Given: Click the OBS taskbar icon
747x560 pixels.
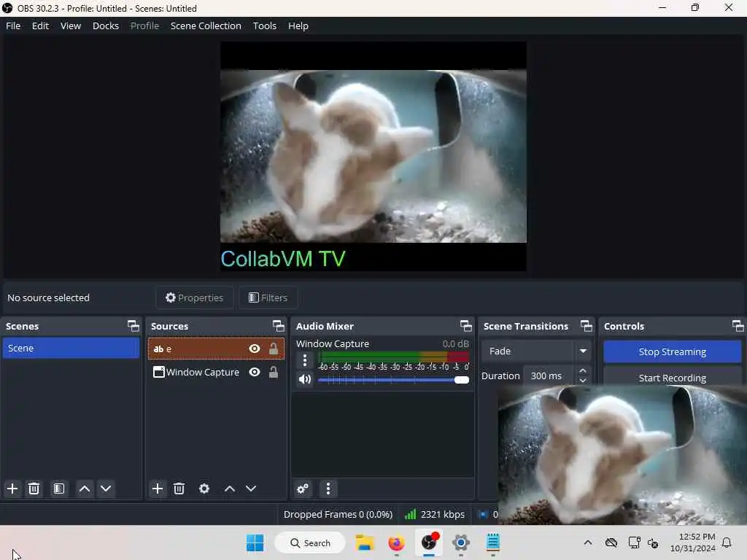Looking at the screenshot, I should point(429,542).
